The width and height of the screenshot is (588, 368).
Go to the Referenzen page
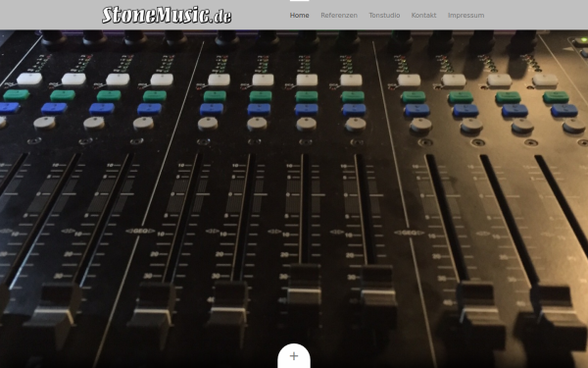pos(339,16)
